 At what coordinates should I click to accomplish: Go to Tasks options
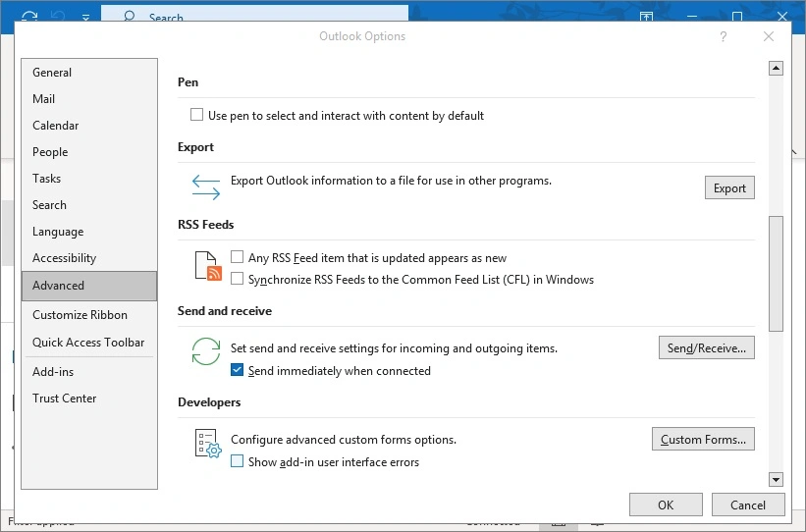click(x=89, y=179)
